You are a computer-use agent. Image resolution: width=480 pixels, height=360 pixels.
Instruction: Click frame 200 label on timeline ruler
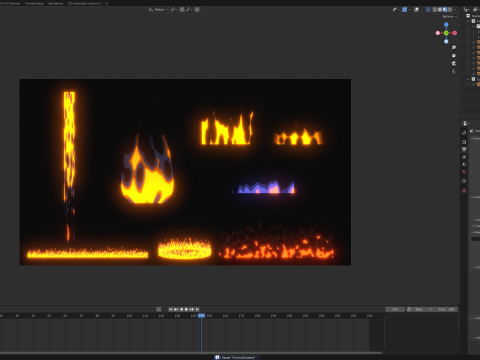pos(289,315)
